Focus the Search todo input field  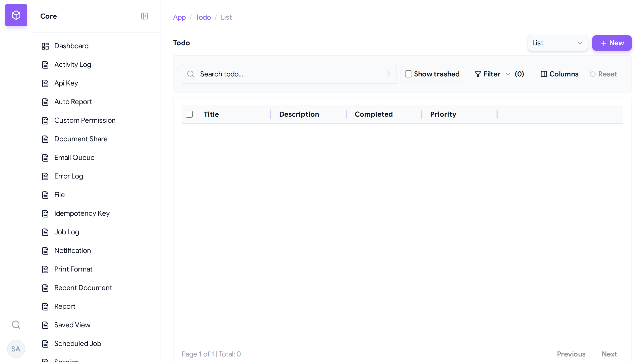(x=289, y=74)
